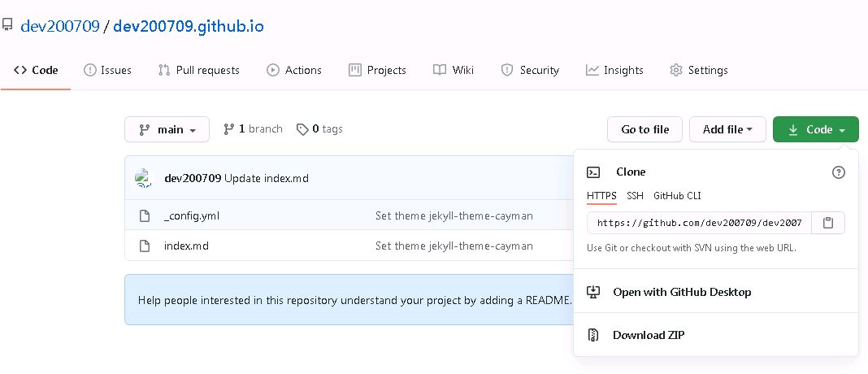
Task: Click the dev200709 avatar in commit row
Action: click(x=143, y=178)
